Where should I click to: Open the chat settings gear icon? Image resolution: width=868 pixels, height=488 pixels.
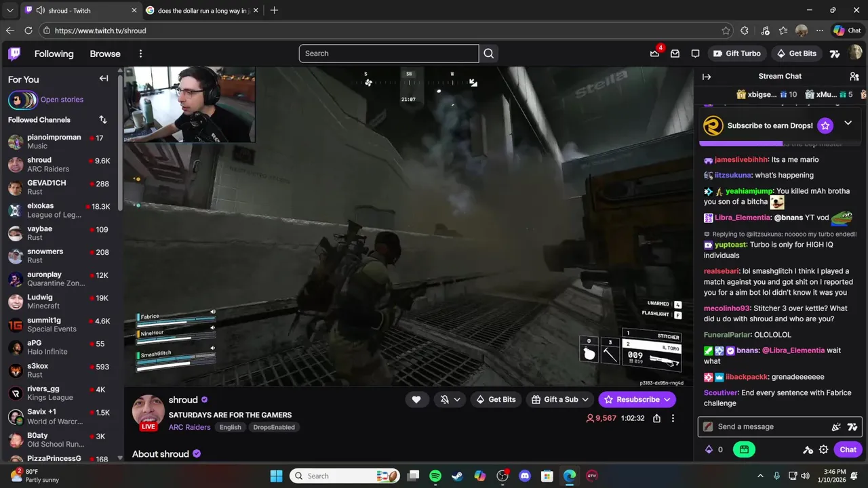[823, 449]
